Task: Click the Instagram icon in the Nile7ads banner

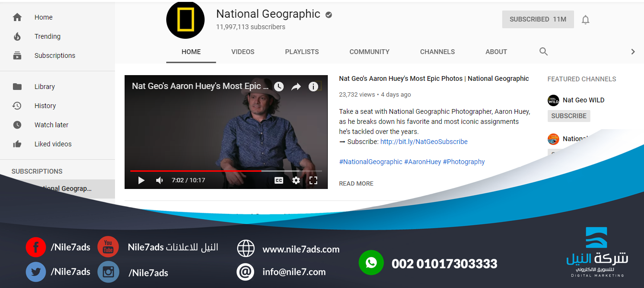Action: click(x=108, y=272)
